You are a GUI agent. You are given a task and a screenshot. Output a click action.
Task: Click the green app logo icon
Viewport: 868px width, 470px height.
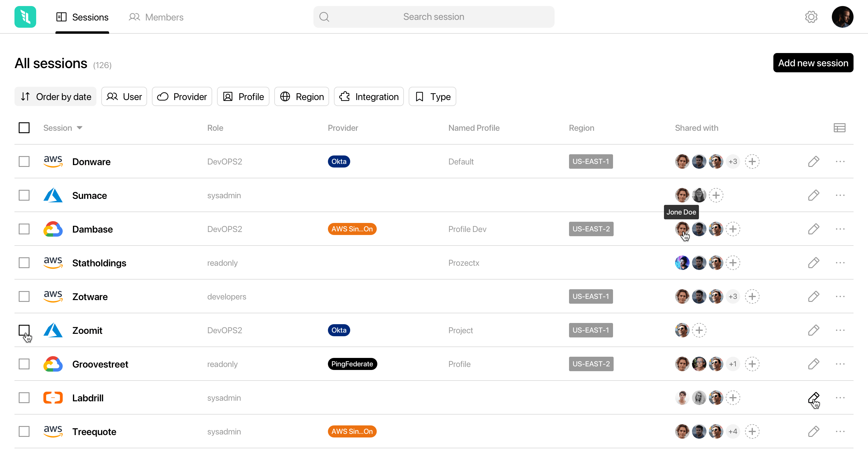(25, 17)
